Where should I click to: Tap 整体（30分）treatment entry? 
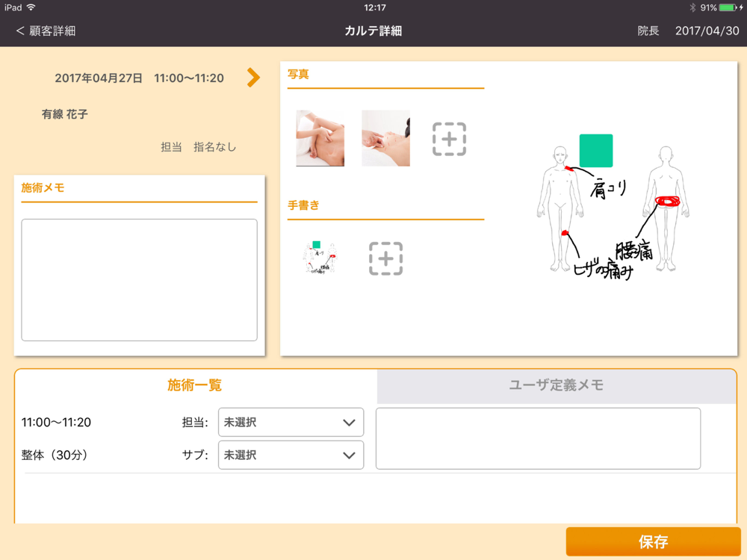(x=55, y=455)
